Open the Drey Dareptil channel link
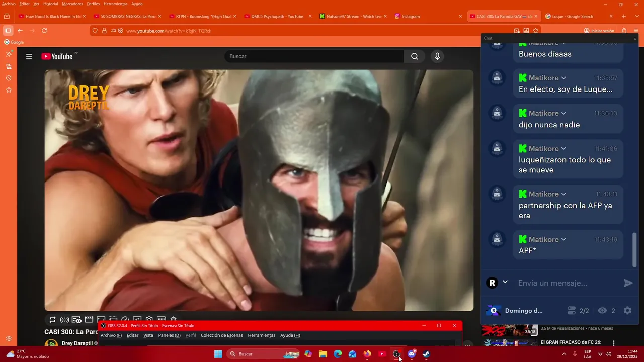The width and height of the screenshot is (644, 362). click(77, 343)
